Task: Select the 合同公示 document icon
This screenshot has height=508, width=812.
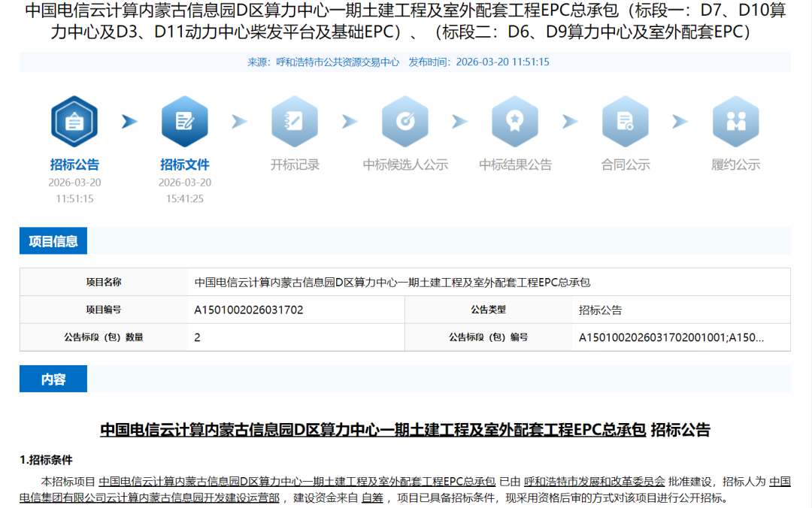Action: [x=625, y=122]
